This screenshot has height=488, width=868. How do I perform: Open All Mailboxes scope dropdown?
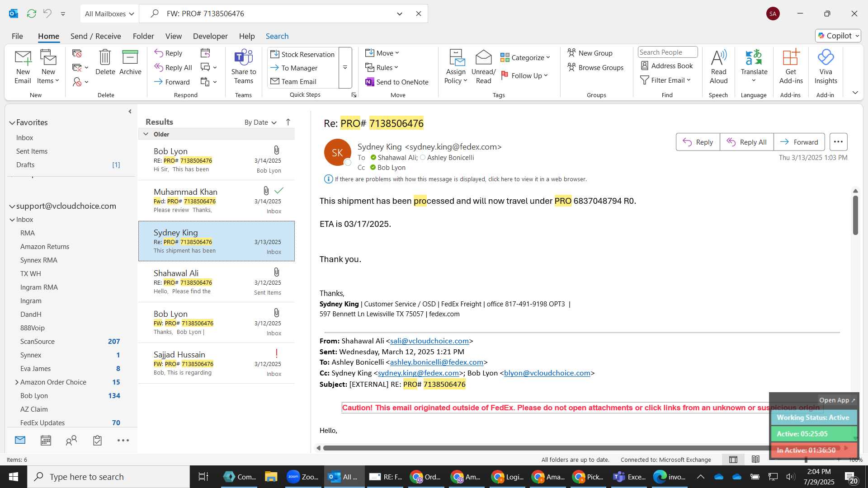(109, 14)
